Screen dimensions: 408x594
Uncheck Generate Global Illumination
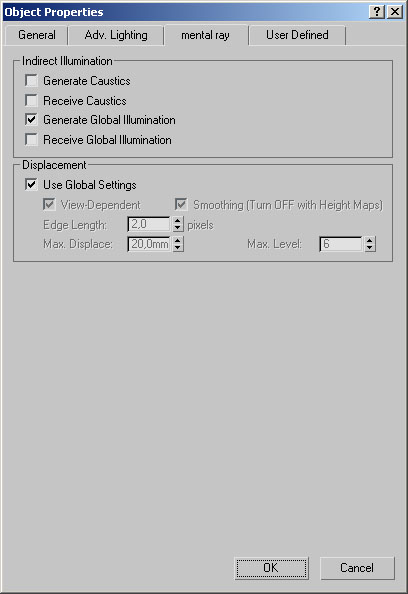(x=31, y=120)
